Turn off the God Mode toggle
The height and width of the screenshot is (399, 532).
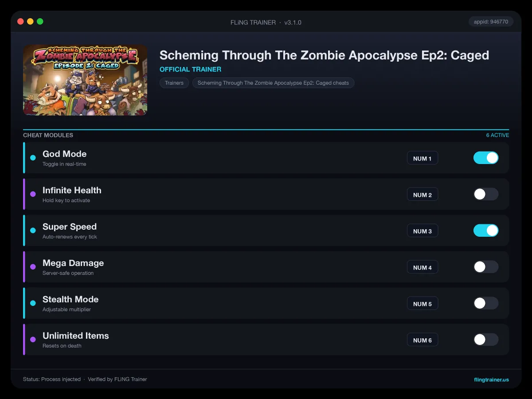pos(486,158)
